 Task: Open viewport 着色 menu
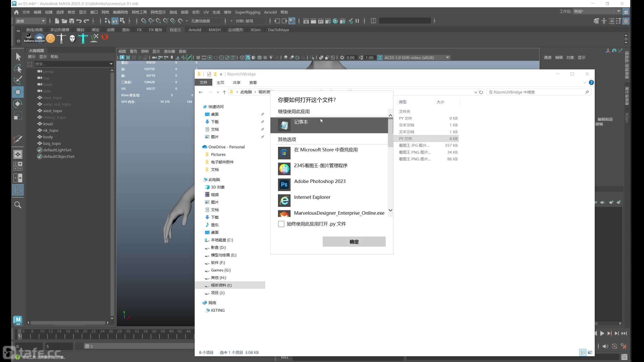[x=133, y=51]
